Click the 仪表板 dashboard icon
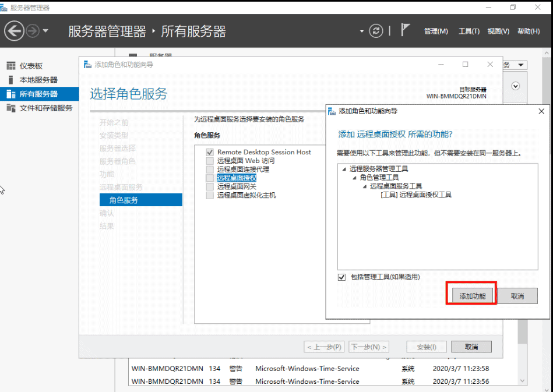Image resolution: width=553 pixels, height=392 pixels. click(10, 66)
